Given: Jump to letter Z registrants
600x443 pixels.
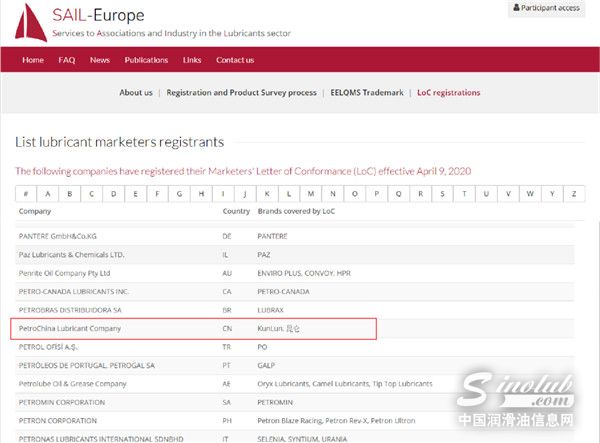Looking at the screenshot, I should (x=574, y=194).
